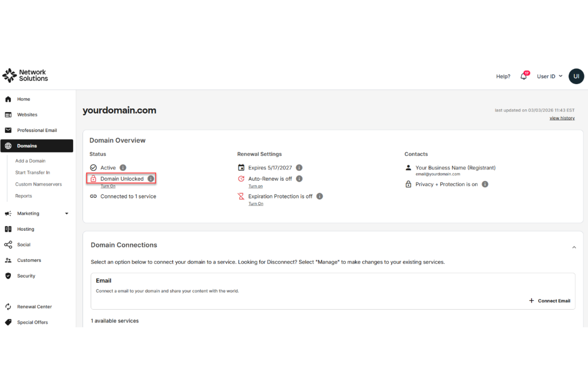Viewport: 588px width, 392px height.
Task: Open view history link
Action: 562,118
